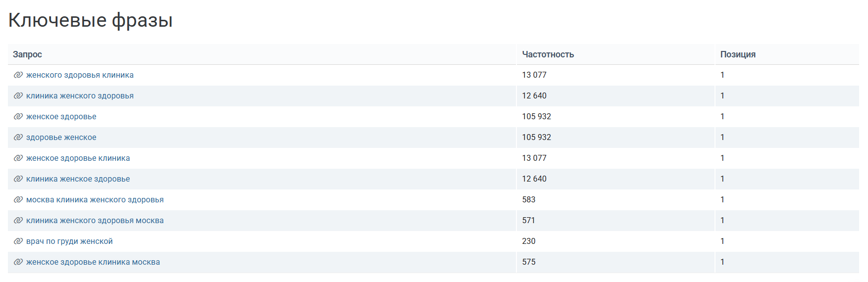Screen dimensions: 868x282
Task: Click the 'Частотность' column header
Action: pos(548,54)
